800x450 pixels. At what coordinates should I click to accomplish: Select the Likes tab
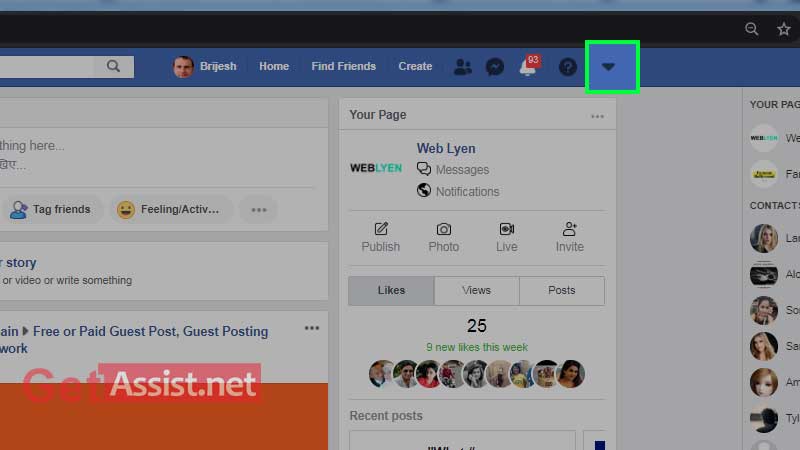[391, 290]
